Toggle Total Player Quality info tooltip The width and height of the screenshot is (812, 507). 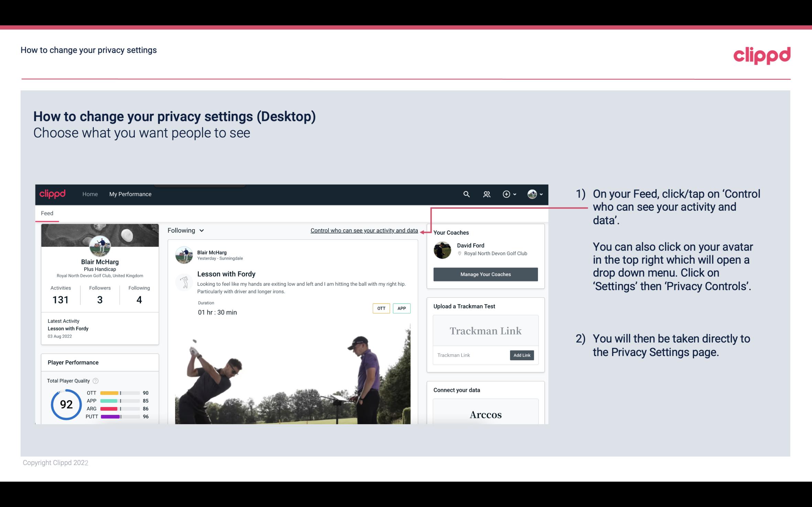[95, 380]
